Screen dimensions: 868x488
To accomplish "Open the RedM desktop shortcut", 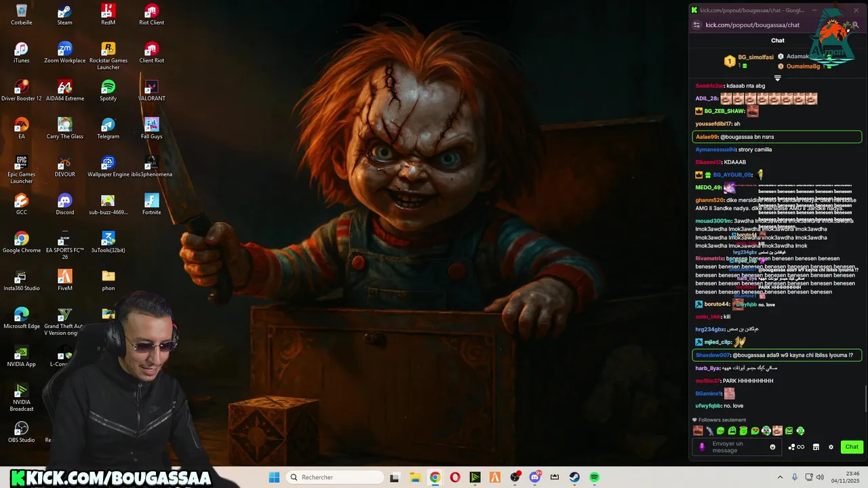I will [108, 14].
